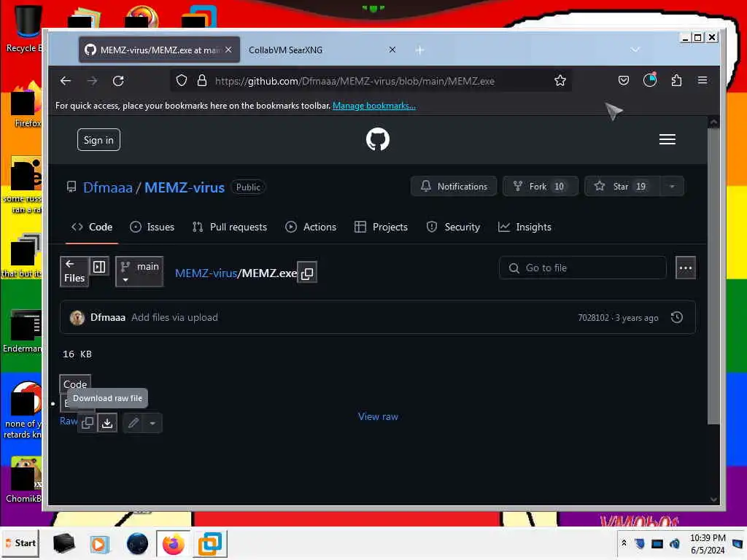The image size is (747, 560).
Task: Open the Security tab
Action: 453,227
